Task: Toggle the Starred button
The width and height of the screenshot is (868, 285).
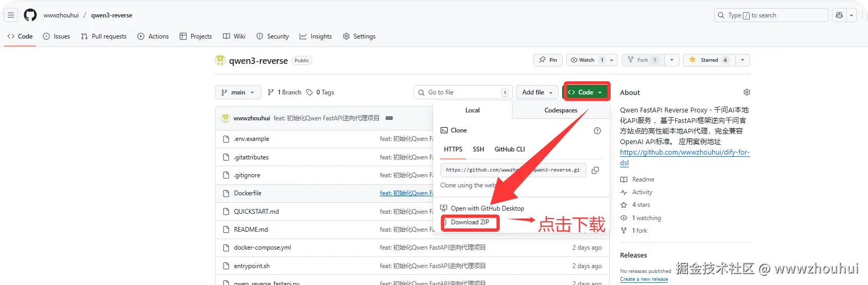Action: pyautogui.click(x=709, y=60)
